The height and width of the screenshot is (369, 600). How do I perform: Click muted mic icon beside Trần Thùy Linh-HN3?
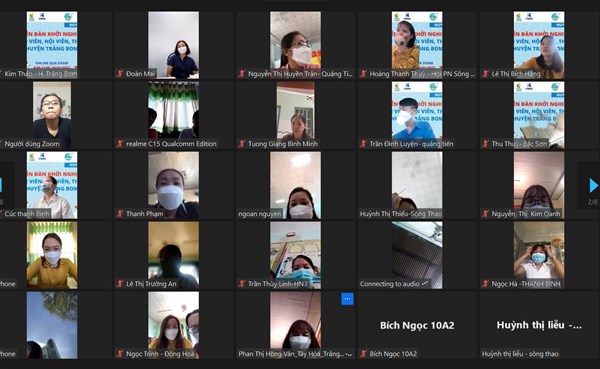tap(242, 284)
